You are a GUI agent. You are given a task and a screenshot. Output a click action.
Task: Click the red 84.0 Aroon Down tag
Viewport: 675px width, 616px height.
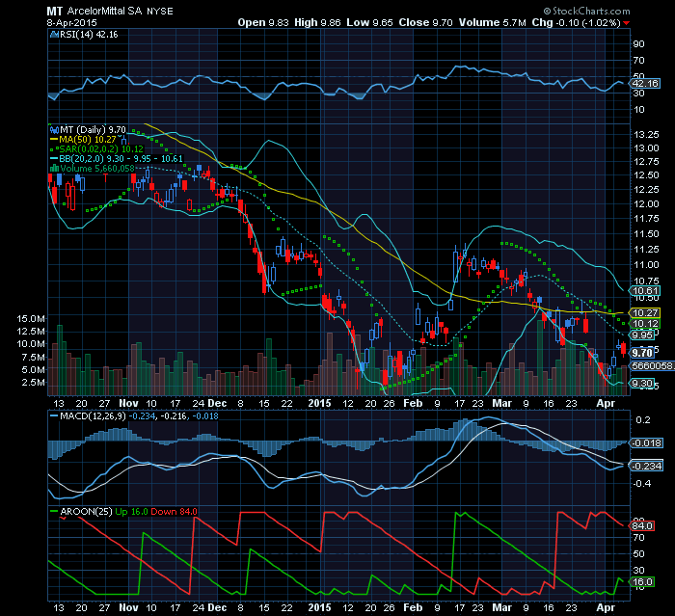click(x=642, y=525)
